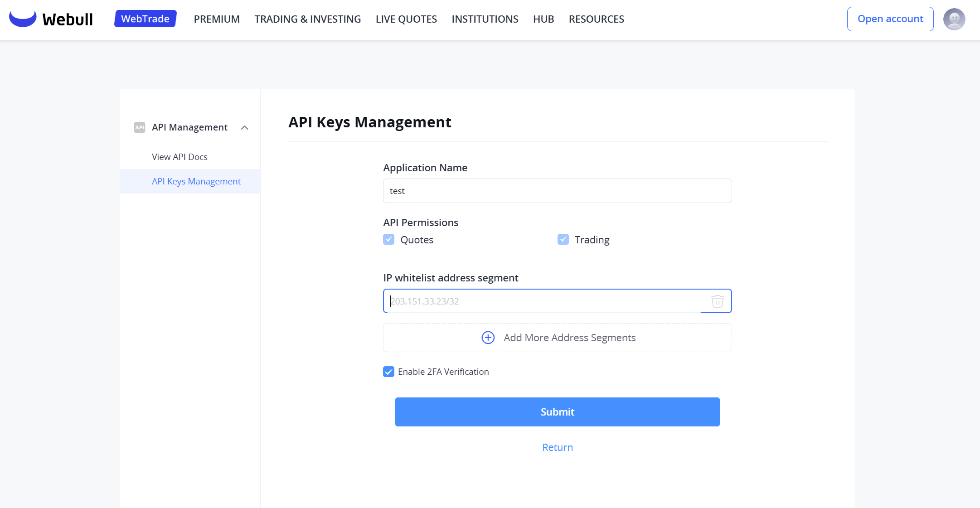
Task: Open the RESOURCES dropdown menu
Action: [x=596, y=19]
